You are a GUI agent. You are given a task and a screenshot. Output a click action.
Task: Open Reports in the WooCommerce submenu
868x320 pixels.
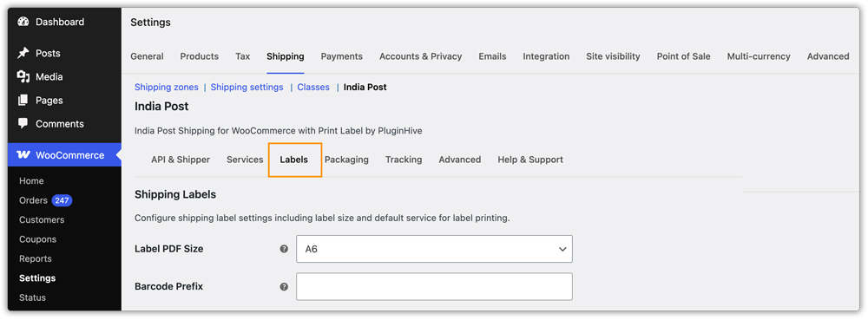[x=36, y=258]
